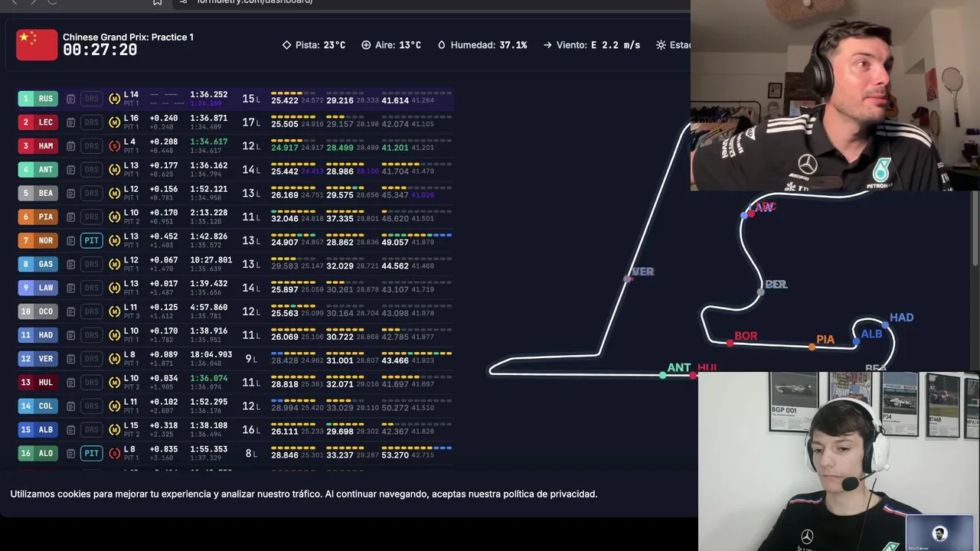Open the notes icon in VER row
The image size is (980, 551).
click(x=70, y=358)
